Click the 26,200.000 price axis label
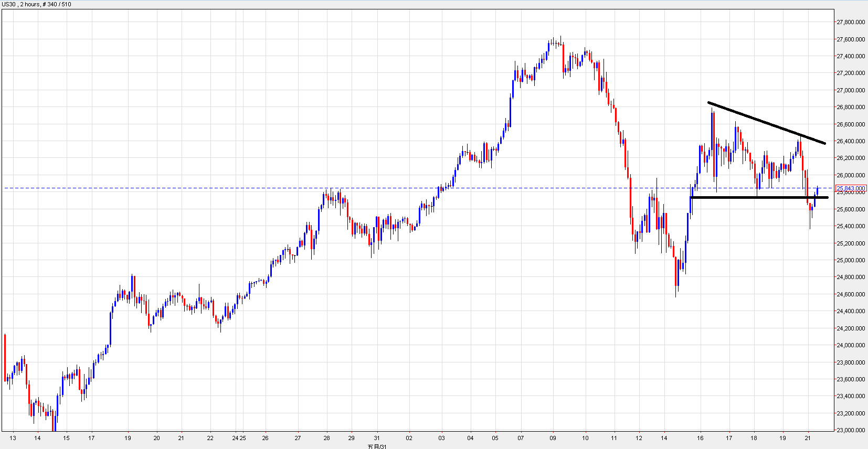The height and width of the screenshot is (449, 868). [851, 158]
